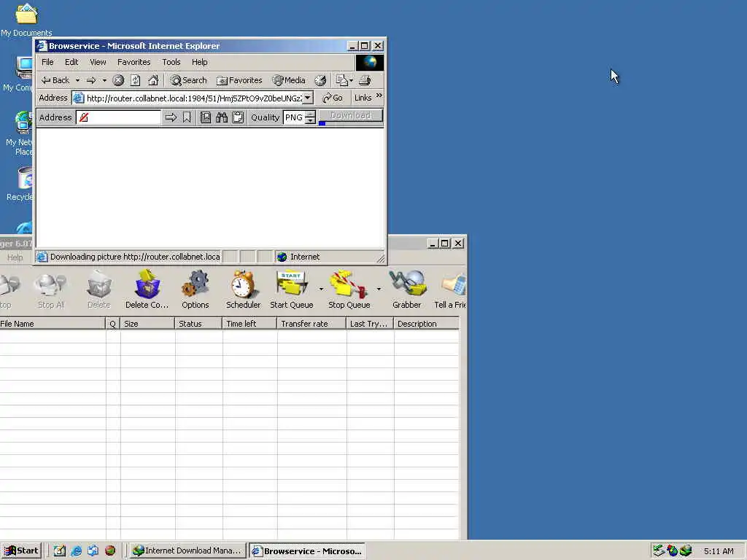Click the Print icon in IE toolbar
The height and width of the screenshot is (560, 747).
365,80
